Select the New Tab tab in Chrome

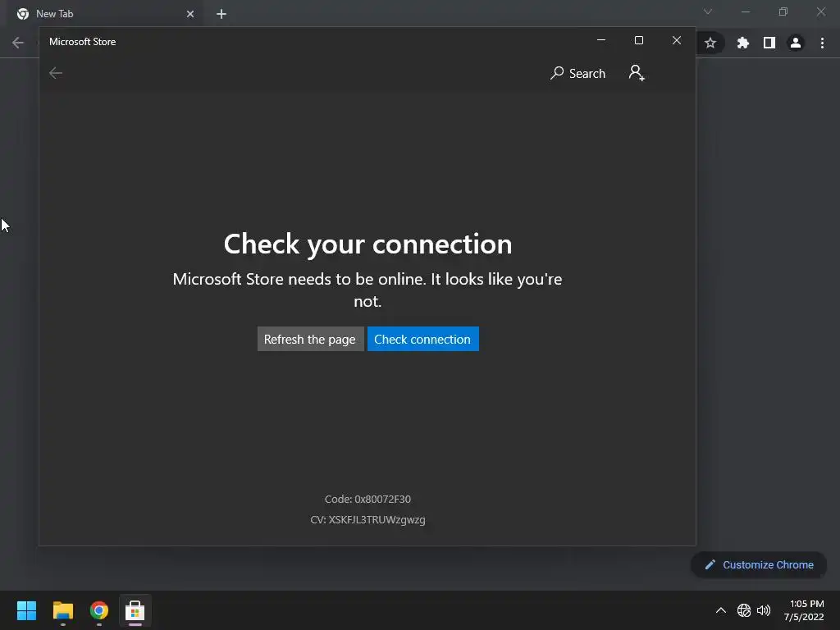tap(104, 14)
